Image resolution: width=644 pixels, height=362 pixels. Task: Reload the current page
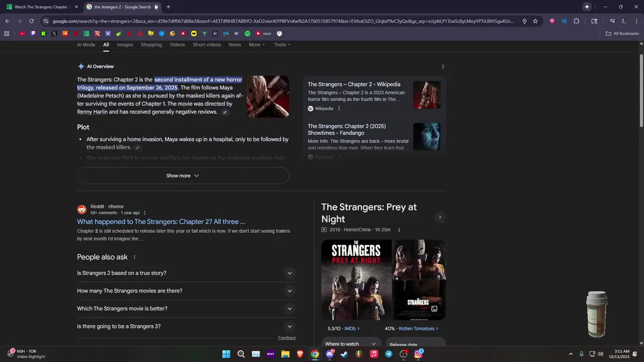coord(31,21)
